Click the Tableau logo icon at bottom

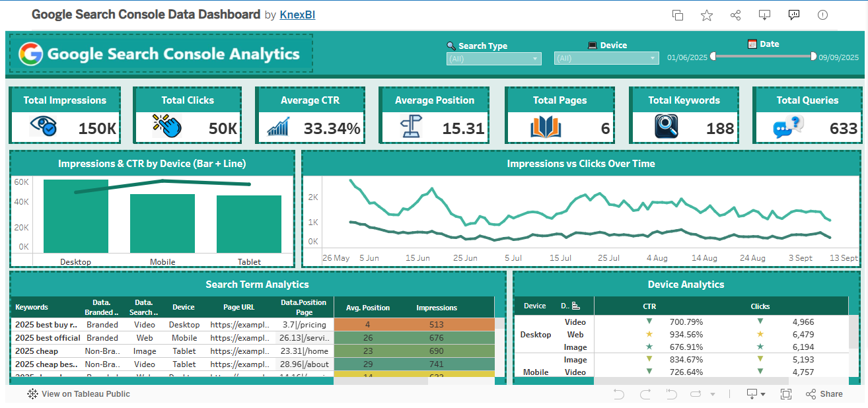(32, 393)
